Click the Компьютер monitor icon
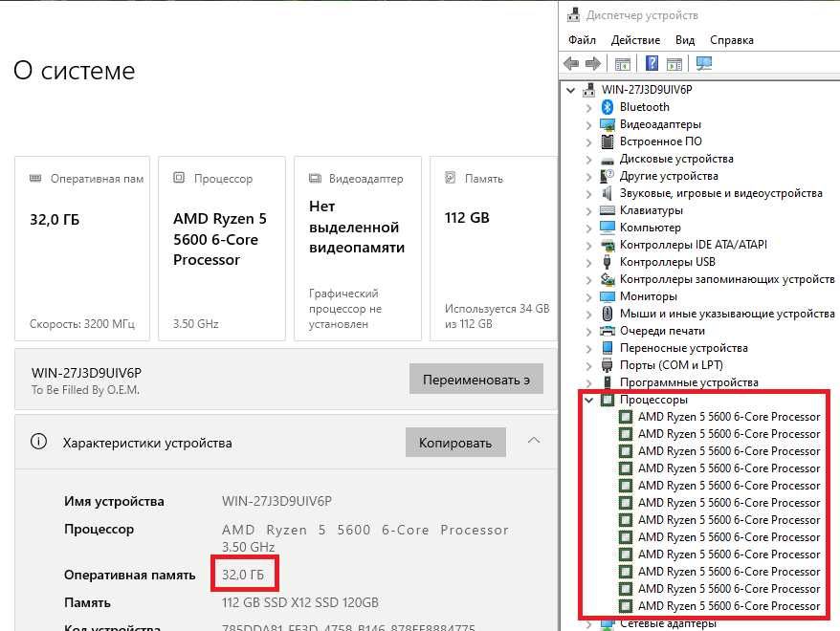 (607, 228)
